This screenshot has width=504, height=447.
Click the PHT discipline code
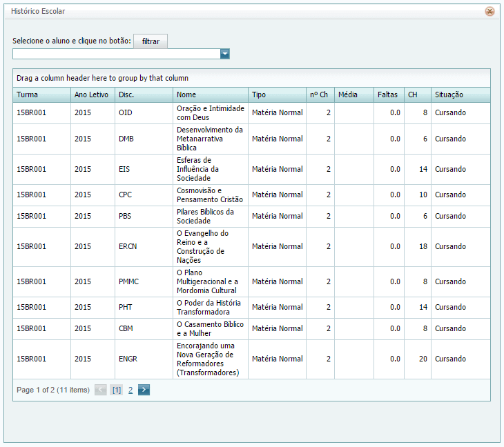tap(126, 307)
